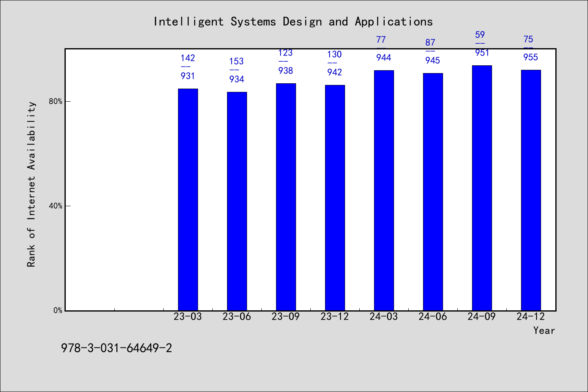Click the value '87' above the 24-06 bar
The image size is (588, 392).
coord(430,42)
